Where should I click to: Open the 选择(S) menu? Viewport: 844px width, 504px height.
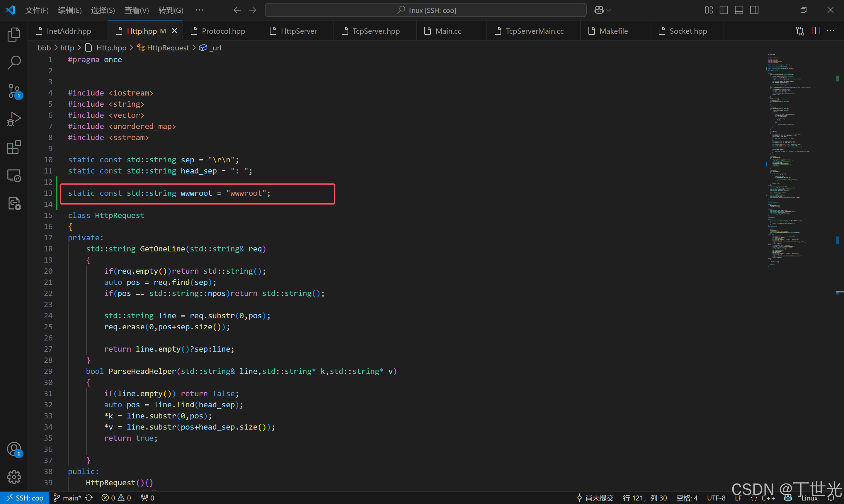[x=103, y=10]
